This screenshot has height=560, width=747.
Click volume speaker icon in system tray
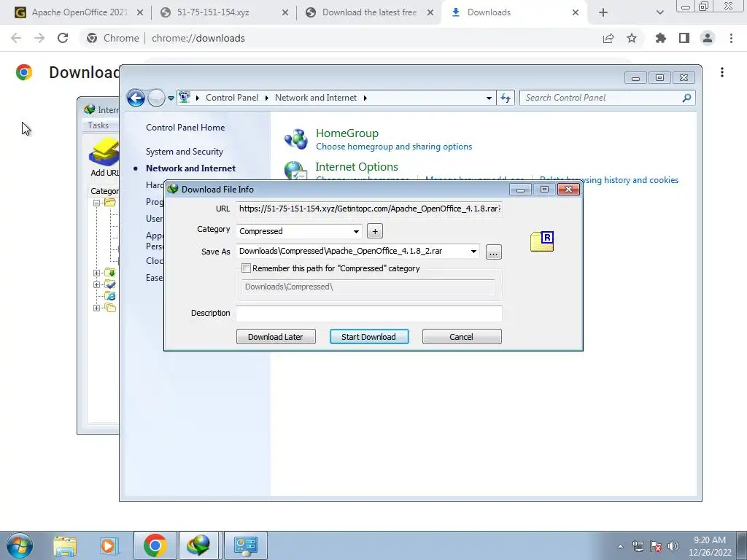[x=673, y=546]
